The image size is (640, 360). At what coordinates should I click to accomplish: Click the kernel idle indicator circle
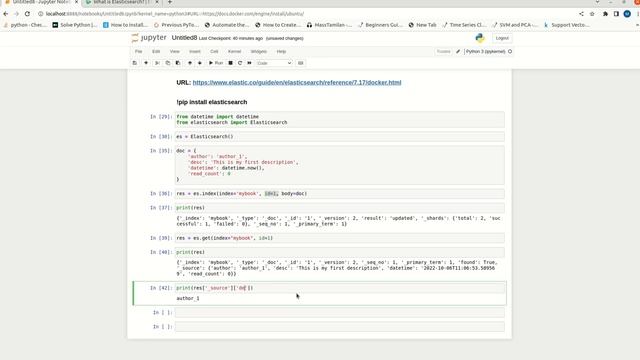pos(510,51)
